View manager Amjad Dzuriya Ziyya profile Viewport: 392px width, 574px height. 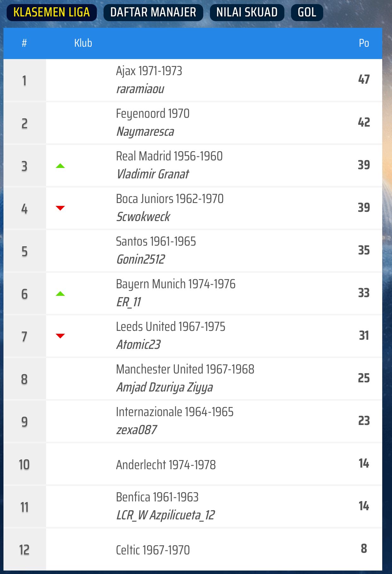point(165,387)
